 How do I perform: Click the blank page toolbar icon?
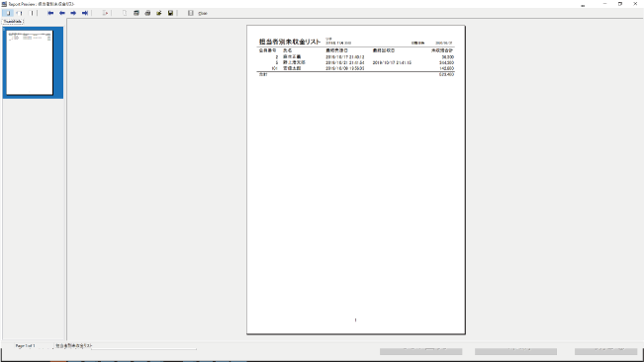click(x=125, y=13)
